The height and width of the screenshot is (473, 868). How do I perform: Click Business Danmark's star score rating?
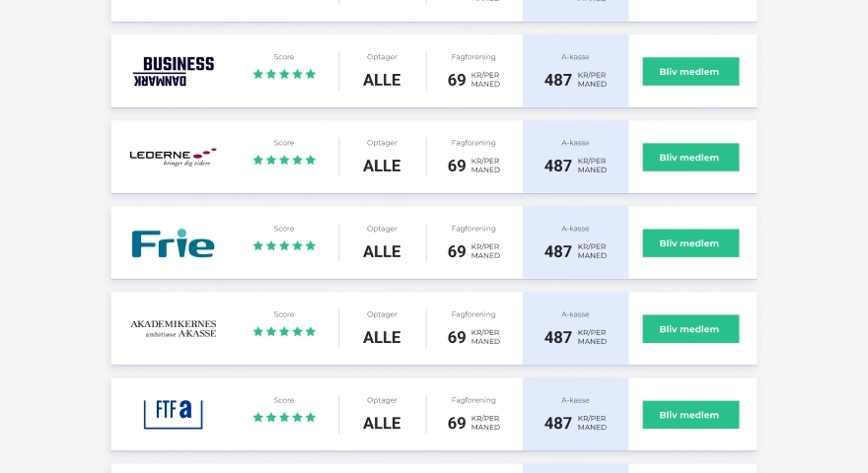(x=284, y=74)
